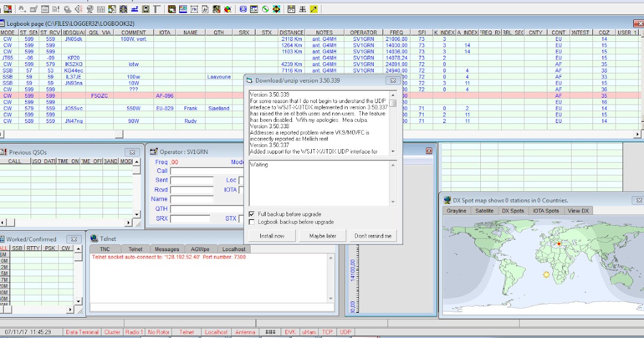Select the Messages tab in Telnet window
This screenshot has height=338, width=644.
166,248
